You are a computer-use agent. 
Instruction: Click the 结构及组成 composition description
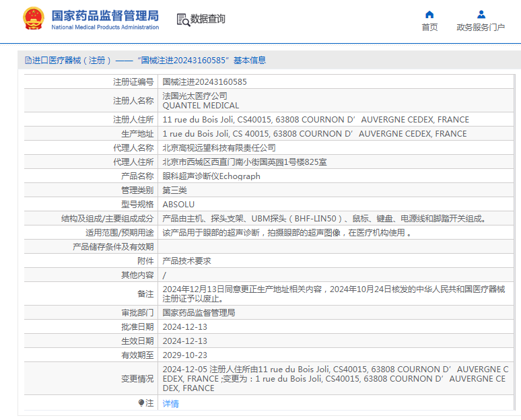pos(325,219)
